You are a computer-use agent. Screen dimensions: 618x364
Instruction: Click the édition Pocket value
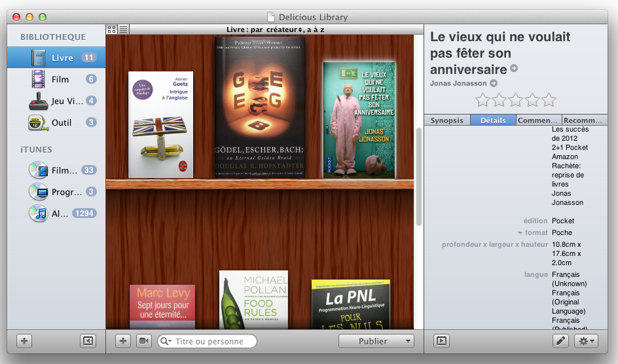[563, 221]
